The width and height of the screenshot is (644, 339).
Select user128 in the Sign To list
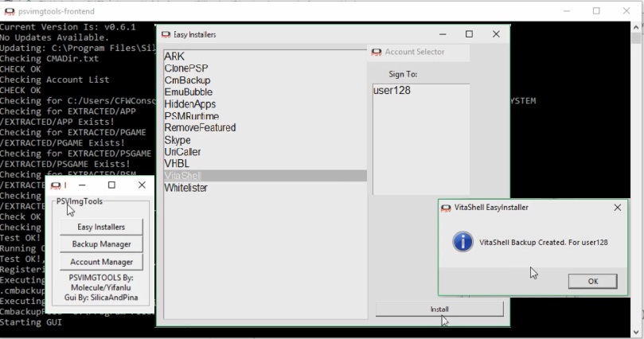pos(421,90)
